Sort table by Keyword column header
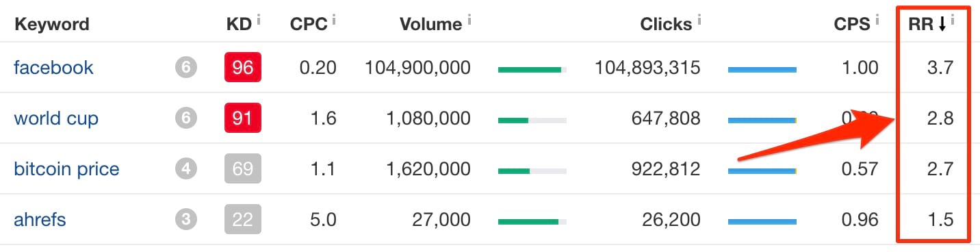 coord(52,25)
